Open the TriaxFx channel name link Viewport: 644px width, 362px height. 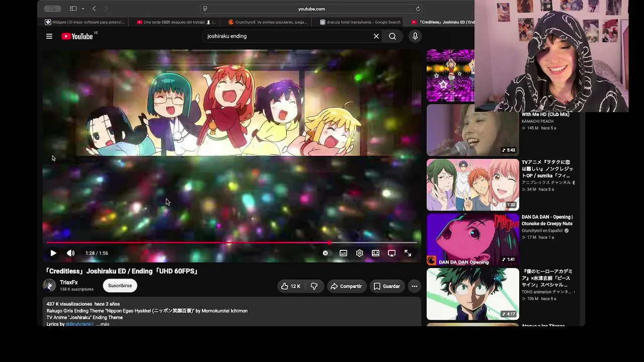(x=69, y=283)
